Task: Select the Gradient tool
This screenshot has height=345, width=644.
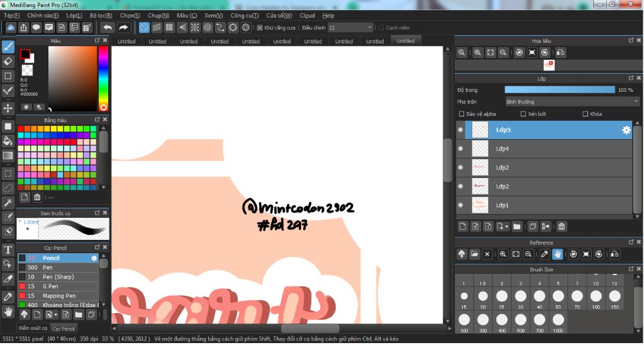Action: [8, 156]
